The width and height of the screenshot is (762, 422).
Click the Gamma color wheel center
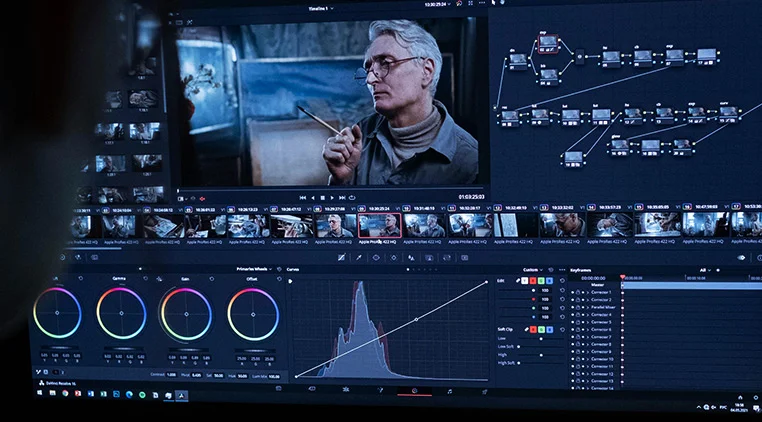(x=121, y=313)
